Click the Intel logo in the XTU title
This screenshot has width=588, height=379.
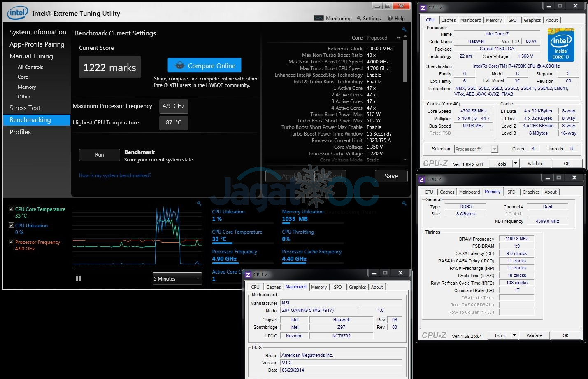[17, 13]
